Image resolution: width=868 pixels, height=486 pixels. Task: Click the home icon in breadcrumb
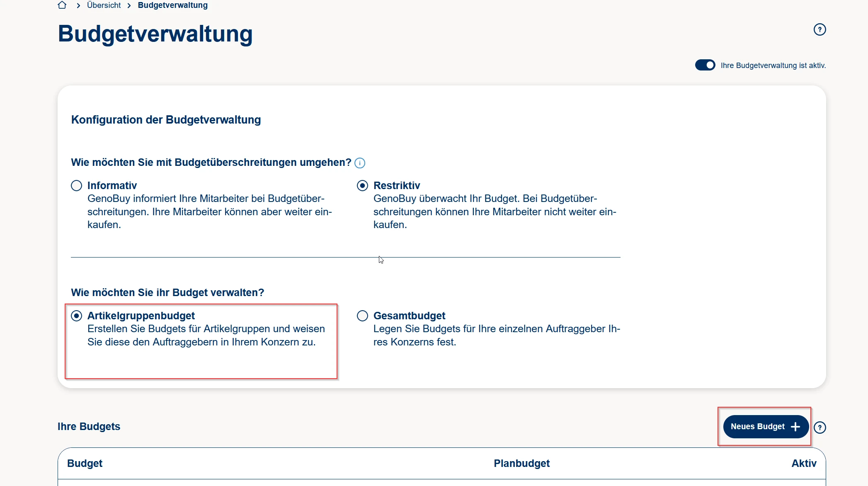click(x=62, y=5)
